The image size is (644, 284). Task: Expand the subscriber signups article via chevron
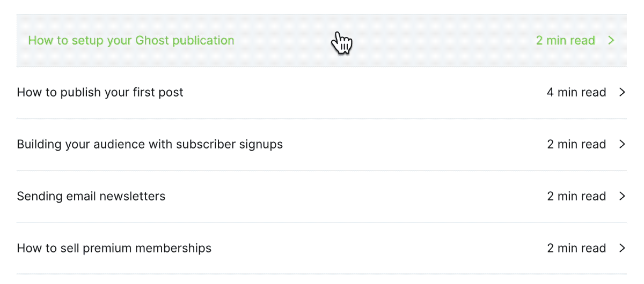coord(623,144)
